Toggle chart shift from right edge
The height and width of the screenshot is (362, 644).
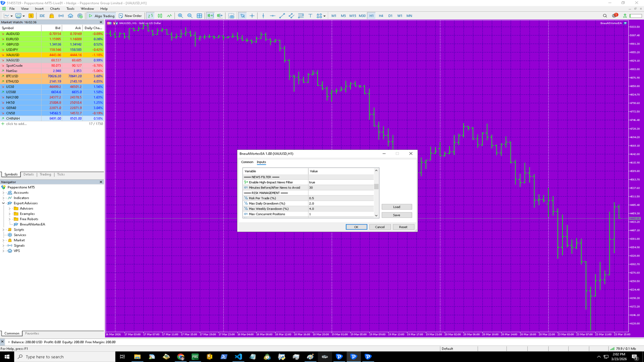coord(220,16)
